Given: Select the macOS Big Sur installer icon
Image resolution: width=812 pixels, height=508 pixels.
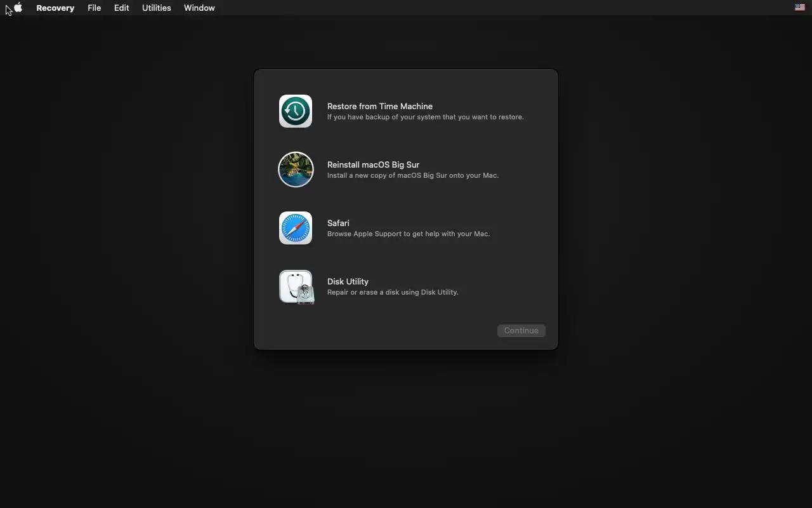Looking at the screenshot, I should (296, 170).
